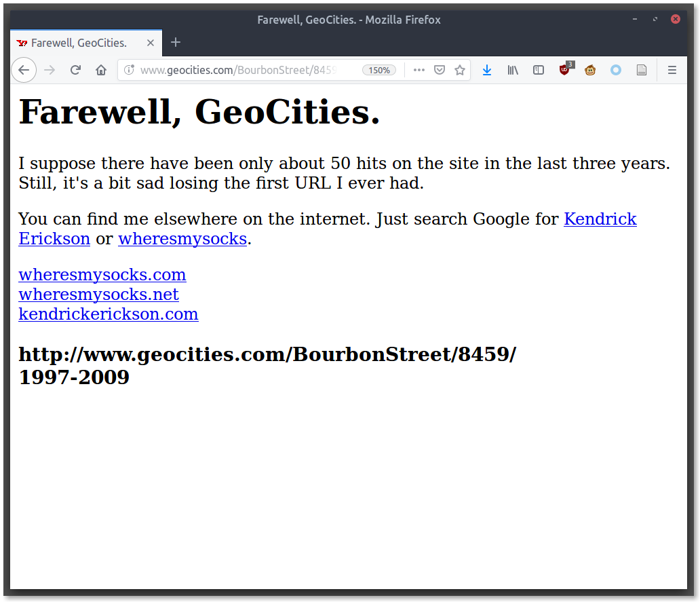Open the Firefox hamburger menu
This screenshot has width=700, height=602.
(672, 70)
